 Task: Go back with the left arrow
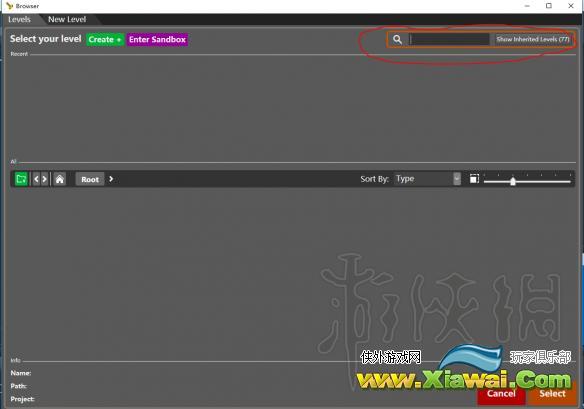tap(36, 179)
